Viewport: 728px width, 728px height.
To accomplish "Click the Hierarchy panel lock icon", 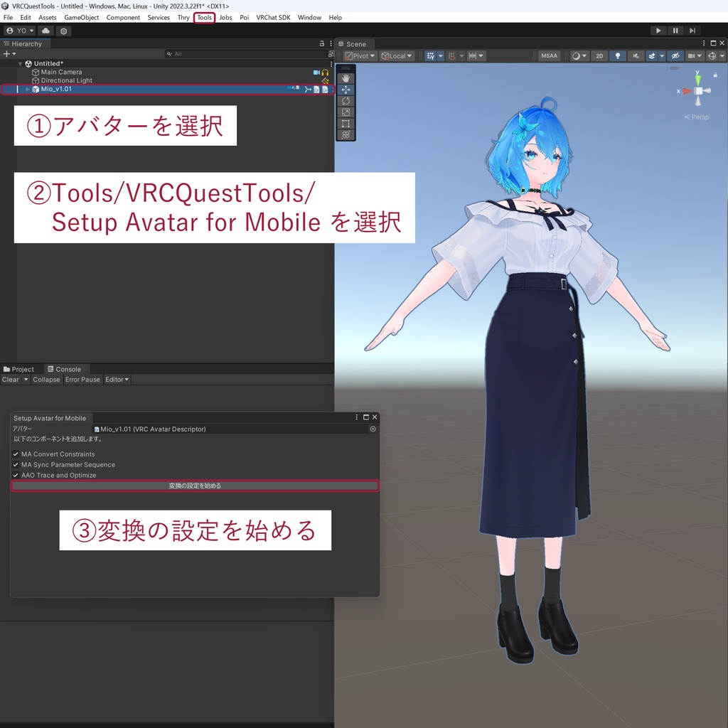I will 322,43.
